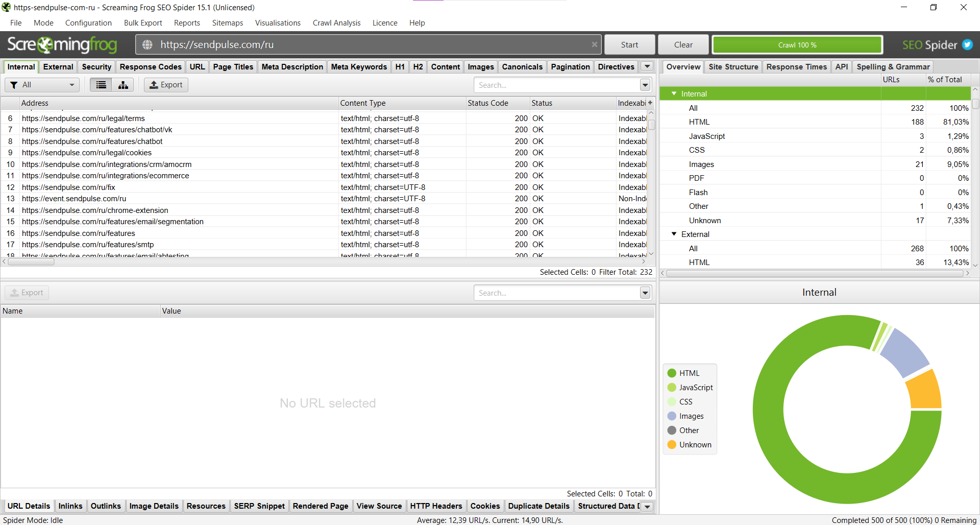Open the Response Times tab

click(796, 67)
